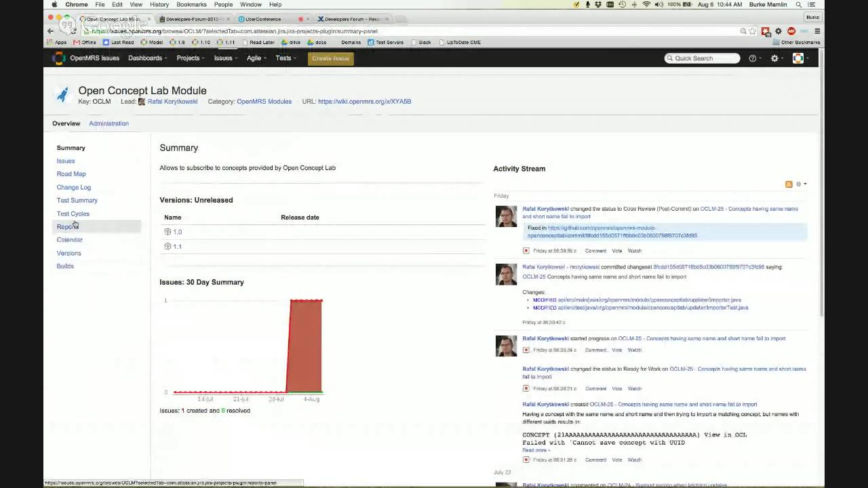Open Road Map in the sidebar
The image size is (868, 488).
click(x=71, y=174)
